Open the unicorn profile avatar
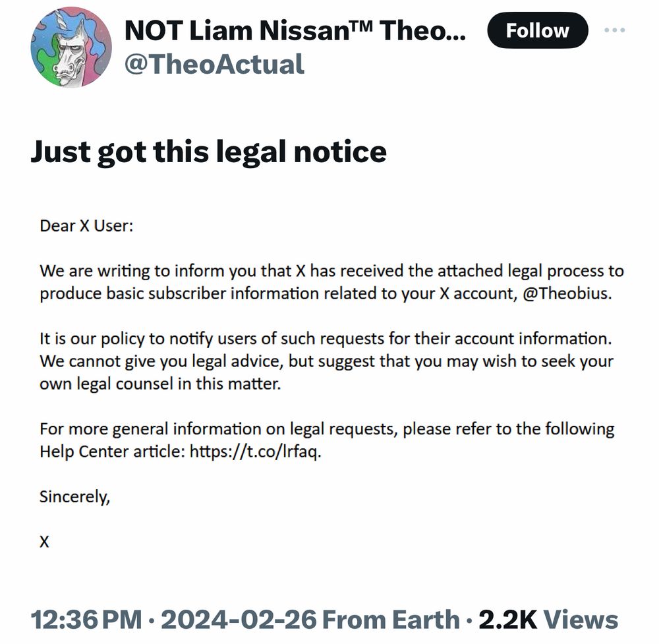 (x=71, y=47)
